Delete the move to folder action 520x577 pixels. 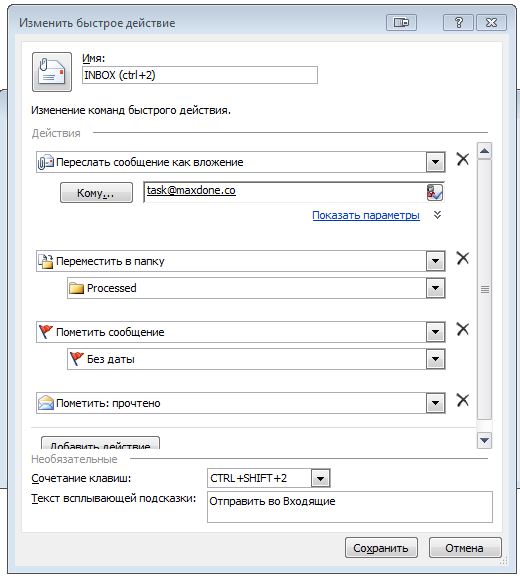point(463,258)
